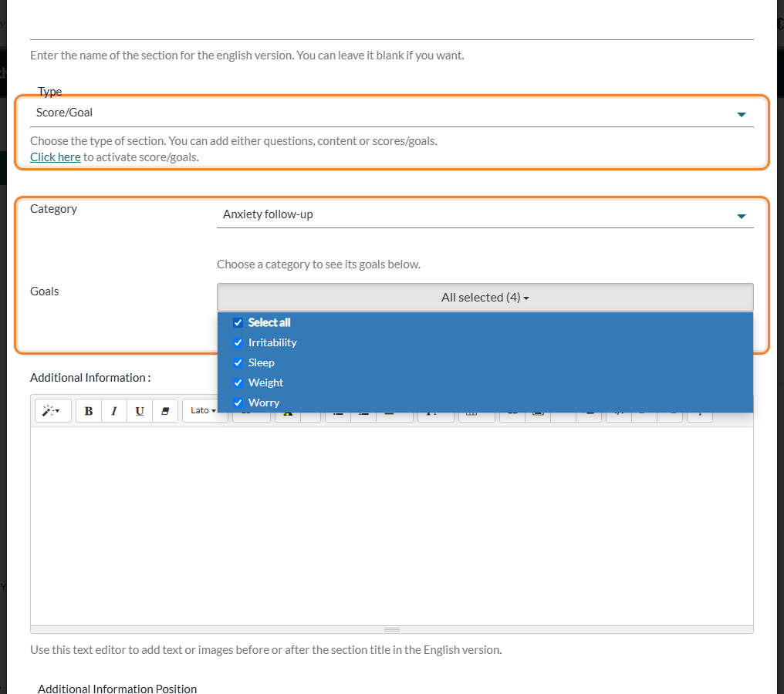Open the magic wand style menu

point(53,411)
